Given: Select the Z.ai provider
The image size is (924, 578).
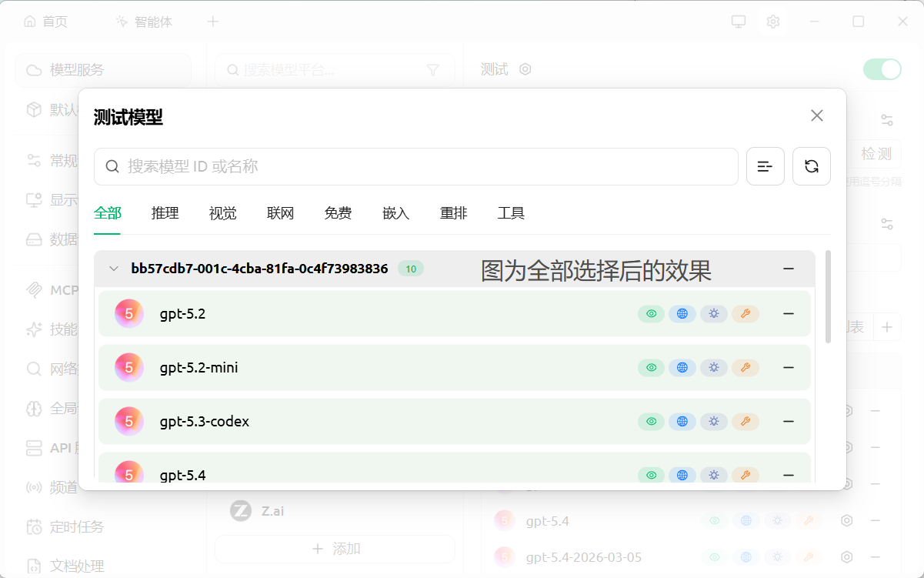Looking at the screenshot, I should click(x=335, y=510).
